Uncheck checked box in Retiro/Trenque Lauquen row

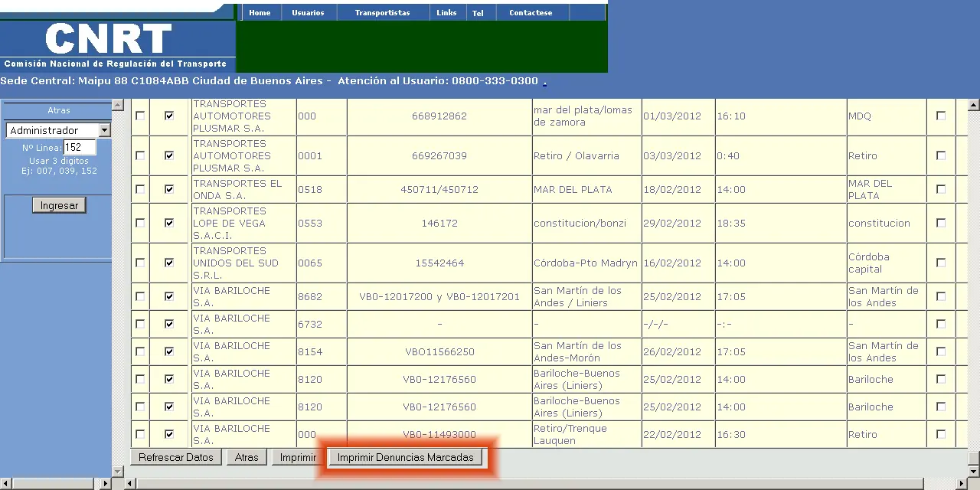tap(169, 434)
